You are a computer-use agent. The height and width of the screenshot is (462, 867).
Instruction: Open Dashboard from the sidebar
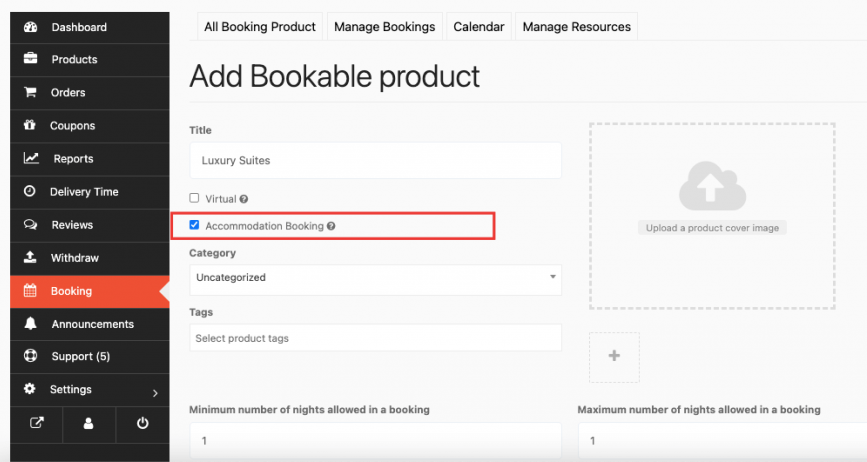(78, 27)
